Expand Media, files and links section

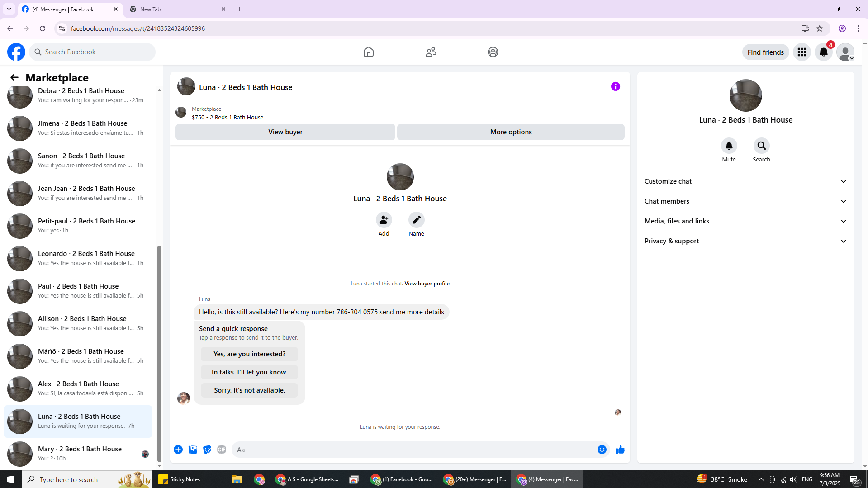(x=745, y=221)
